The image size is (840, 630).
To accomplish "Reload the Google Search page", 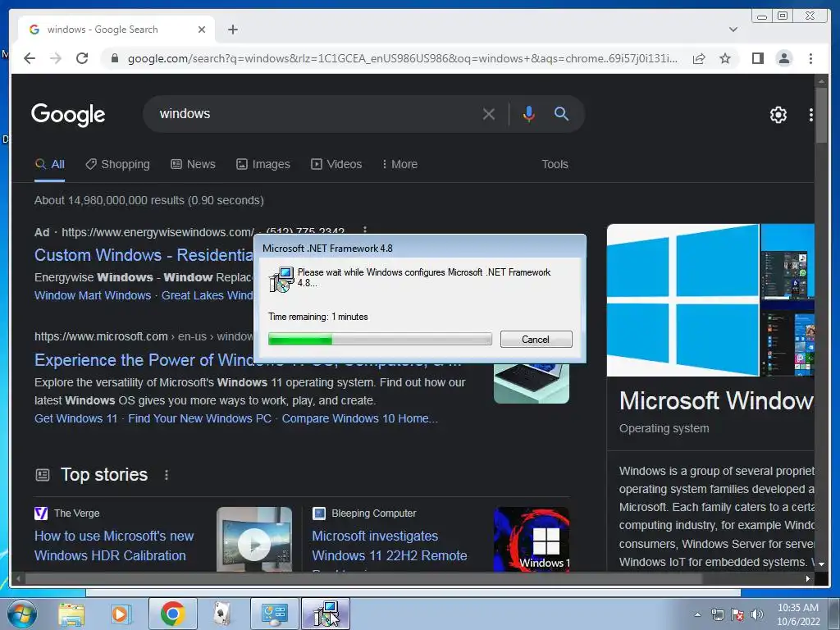I will pyautogui.click(x=82, y=58).
